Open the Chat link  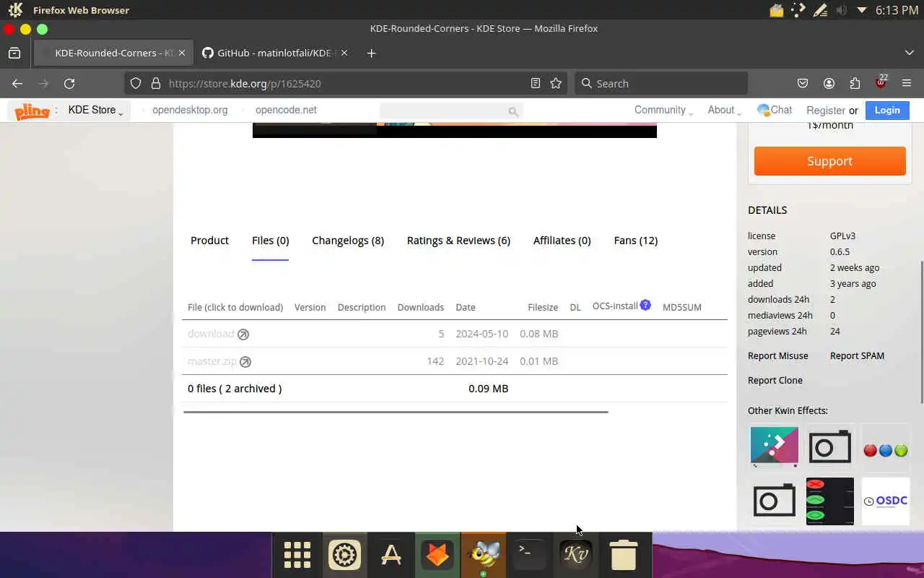[x=775, y=110]
